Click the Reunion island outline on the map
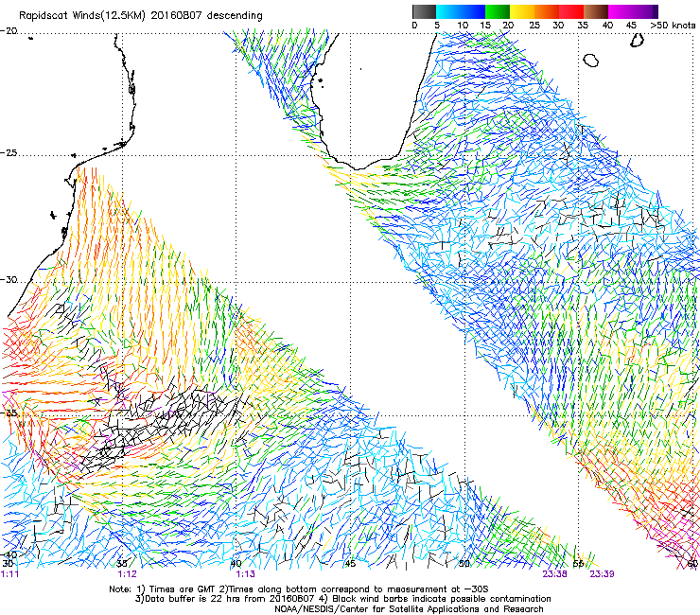 590,60
